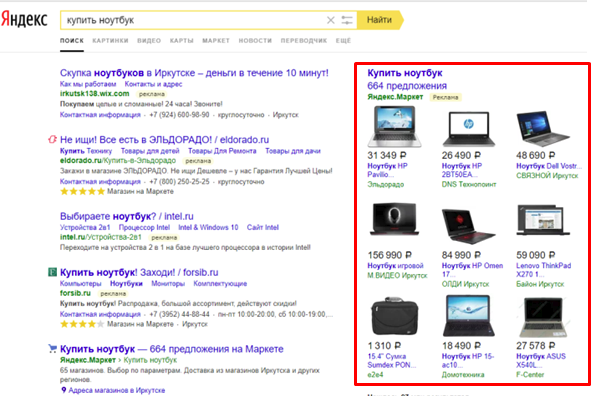This screenshot has height=396, width=602.
Task: Open Sumdex laptop bag thumbnail 1 310 ₽
Action: pos(395,316)
